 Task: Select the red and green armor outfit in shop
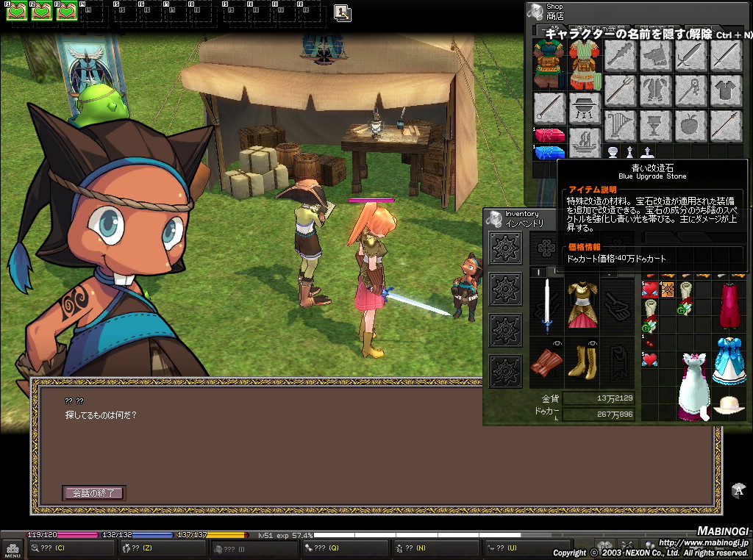(585, 64)
